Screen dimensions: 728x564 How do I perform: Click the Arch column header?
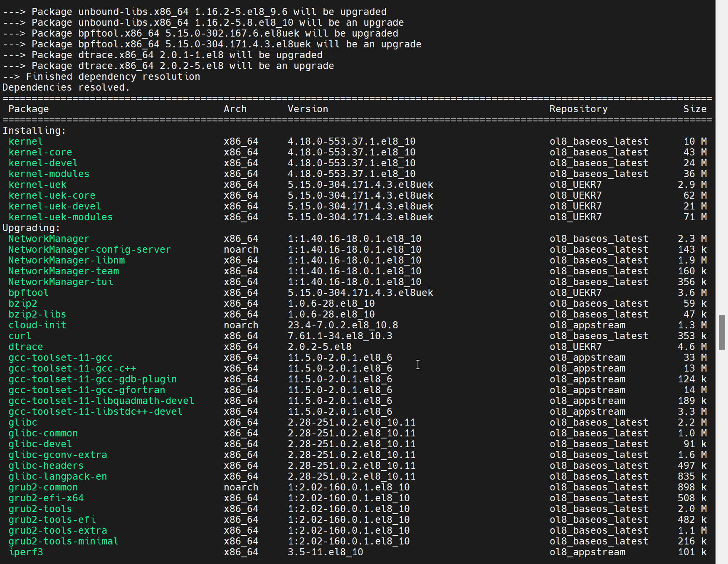click(235, 109)
